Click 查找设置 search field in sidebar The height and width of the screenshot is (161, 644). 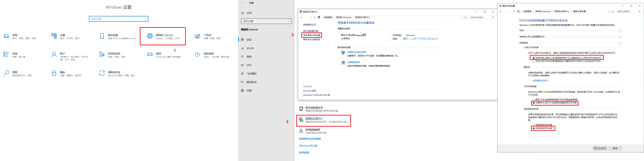266,21
